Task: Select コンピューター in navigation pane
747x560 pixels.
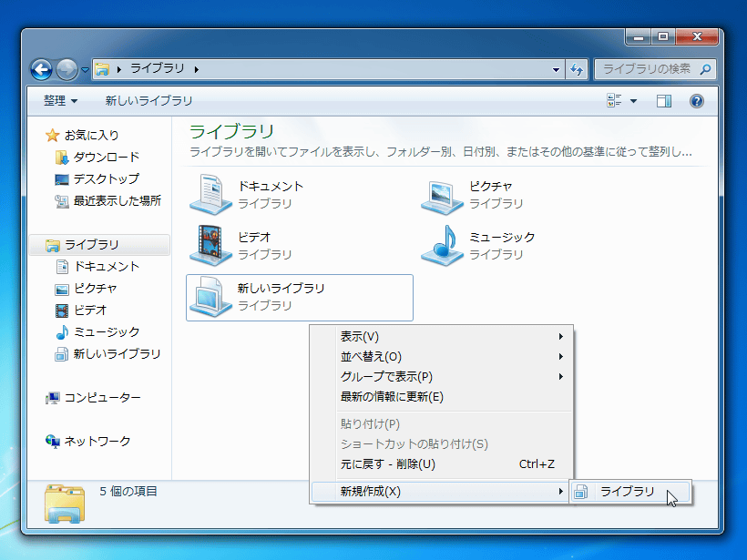Action: (93, 398)
